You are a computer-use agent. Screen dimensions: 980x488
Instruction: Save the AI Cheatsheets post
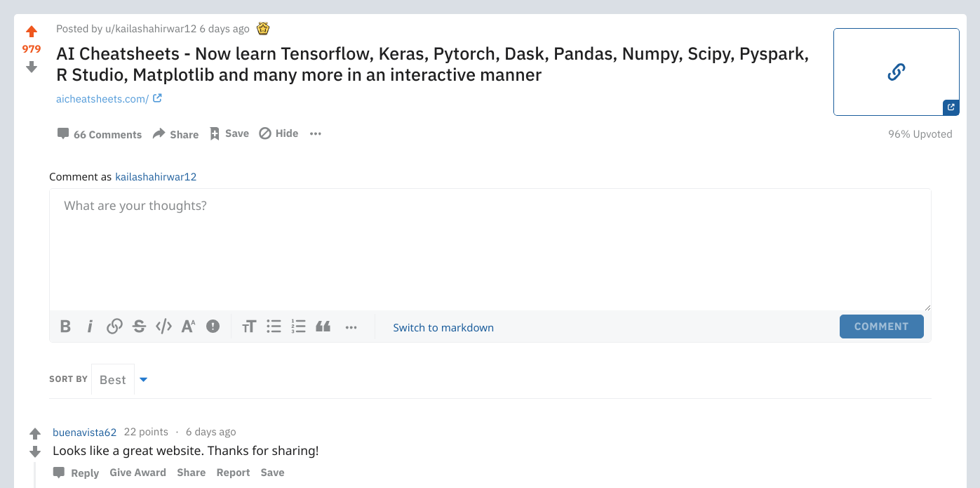tap(229, 133)
